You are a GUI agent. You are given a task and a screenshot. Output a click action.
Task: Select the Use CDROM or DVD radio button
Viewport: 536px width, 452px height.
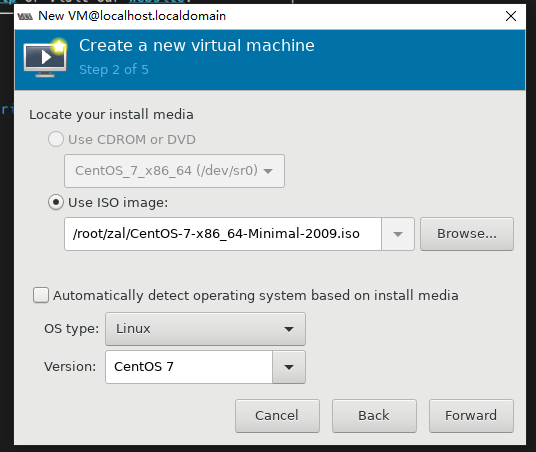56,139
